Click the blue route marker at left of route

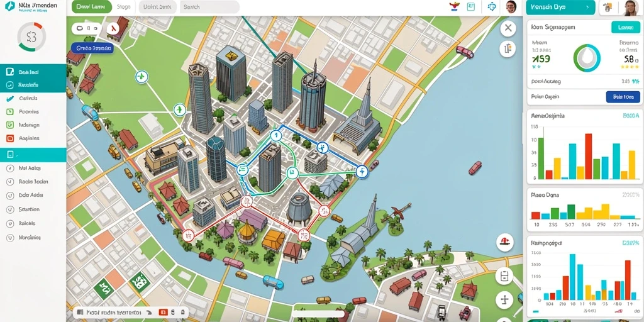coord(242,169)
